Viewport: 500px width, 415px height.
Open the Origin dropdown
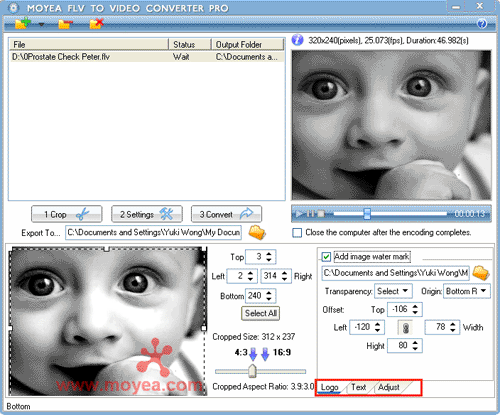467,291
